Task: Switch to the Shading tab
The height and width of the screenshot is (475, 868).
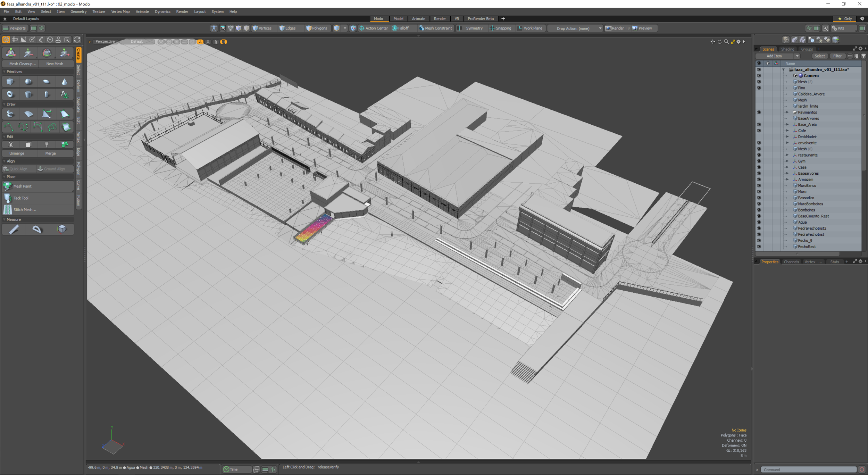Action: [787, 49]
